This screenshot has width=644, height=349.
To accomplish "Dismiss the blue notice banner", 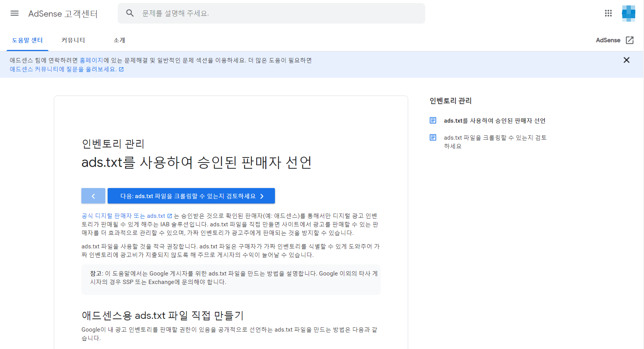I will click(x=627, y=60).
